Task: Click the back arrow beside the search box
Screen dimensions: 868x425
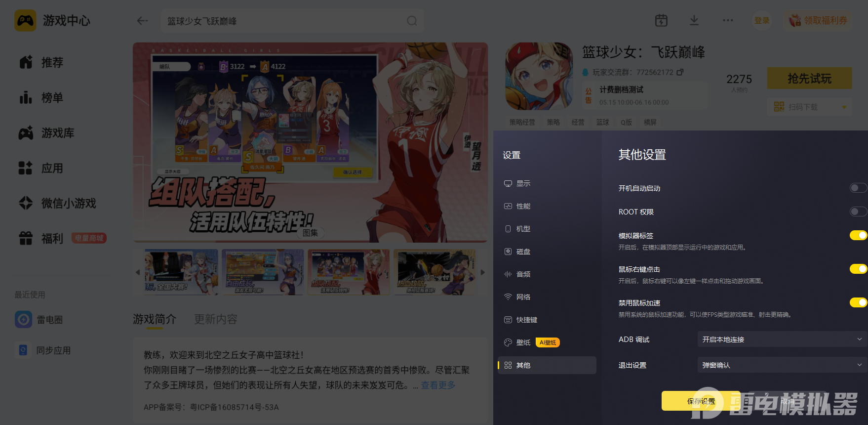Action: 142,21
